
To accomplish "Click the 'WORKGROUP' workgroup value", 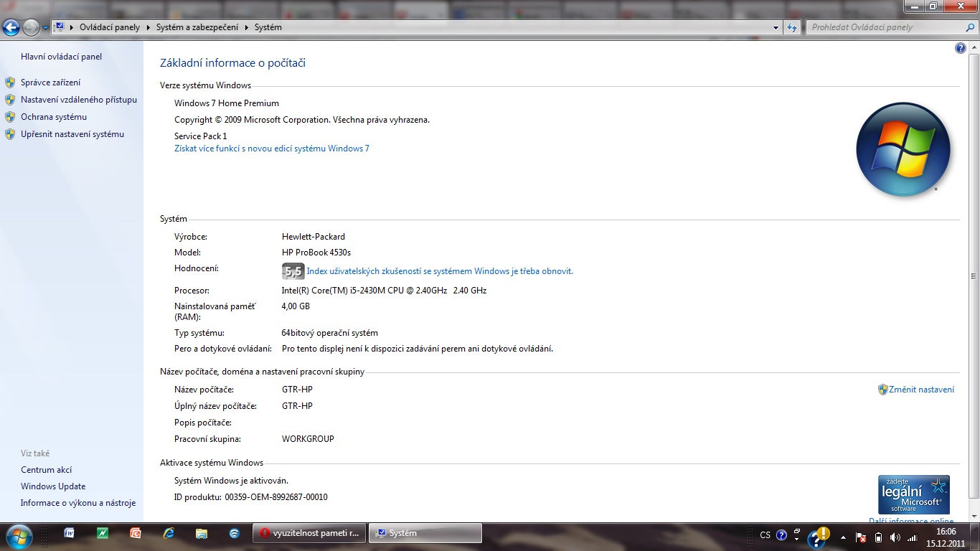I will tap(308, 439).
